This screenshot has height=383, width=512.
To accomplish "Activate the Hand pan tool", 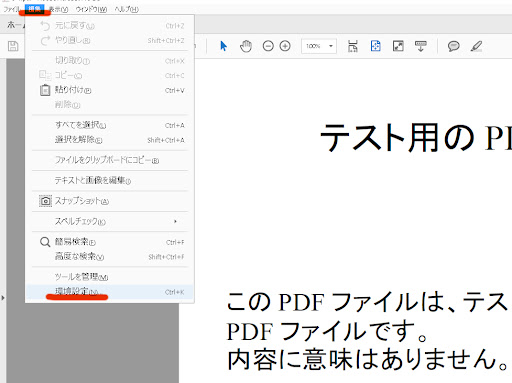I will [x=246, y=46].
